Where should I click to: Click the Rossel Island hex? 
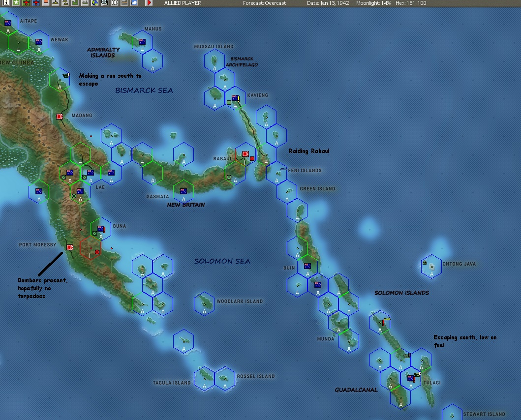tap(225, 378)
